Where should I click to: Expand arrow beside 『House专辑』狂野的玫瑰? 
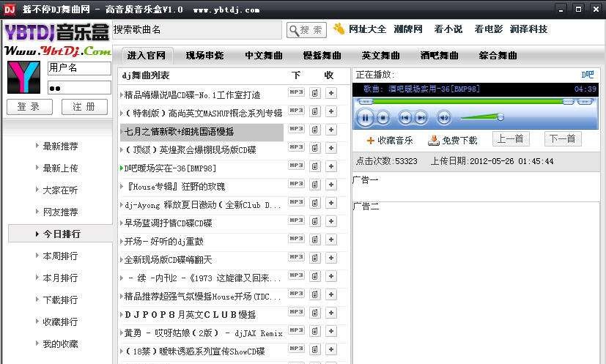pos(122,186)
